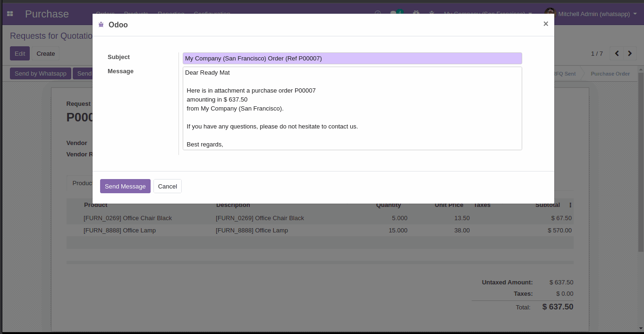644x334 pixels.
Task: Select the Purchase Order status stage
Action: [x=610, y=74]
